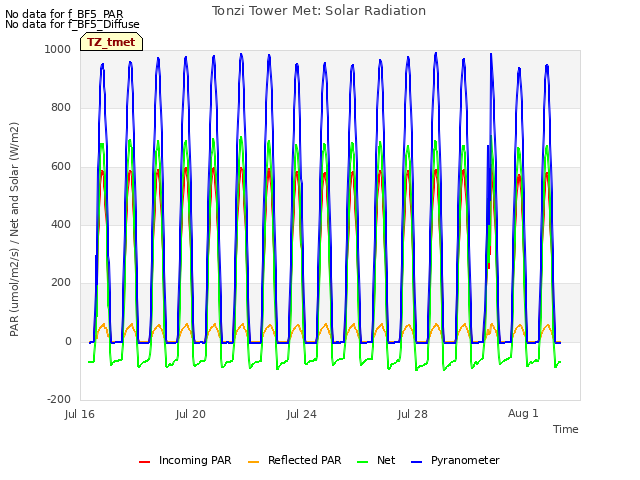Image resolution: width=640 pixels, height=480 pixels.
Task: Select the Reflected PAR legend label
Action: (304, 460)
